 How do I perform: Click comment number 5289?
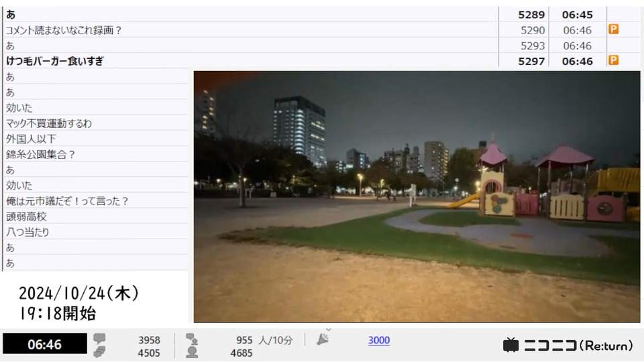tap(531, 15)
